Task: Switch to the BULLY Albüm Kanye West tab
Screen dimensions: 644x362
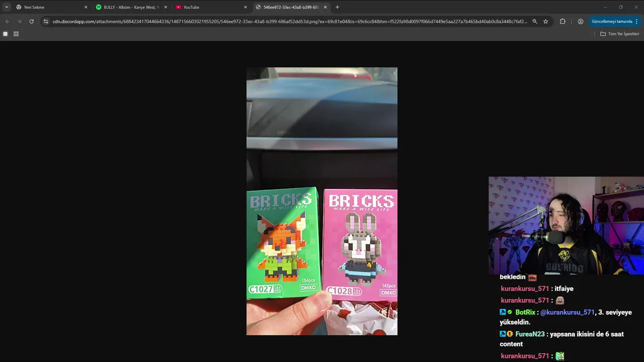Action: pos(131,7)
